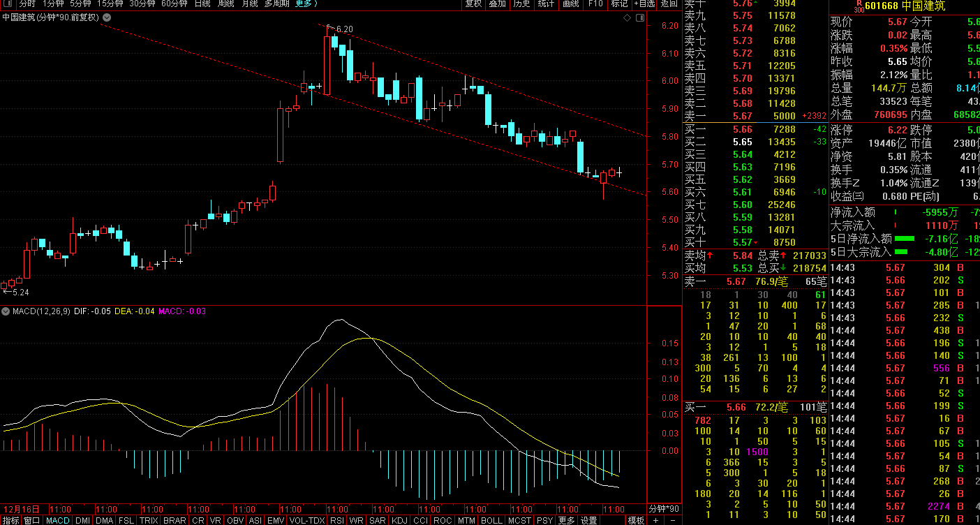980x525 pixels.
Task: Toggle 复权 price adjustment mode
Action: coord(473,3)
